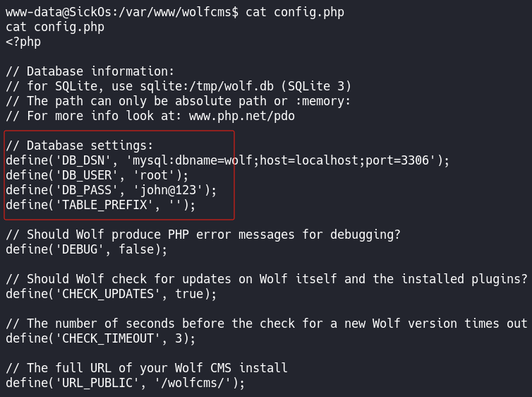Click the 'check for updates' comment line
Screen dimensions: 532x397
[267, 279]
